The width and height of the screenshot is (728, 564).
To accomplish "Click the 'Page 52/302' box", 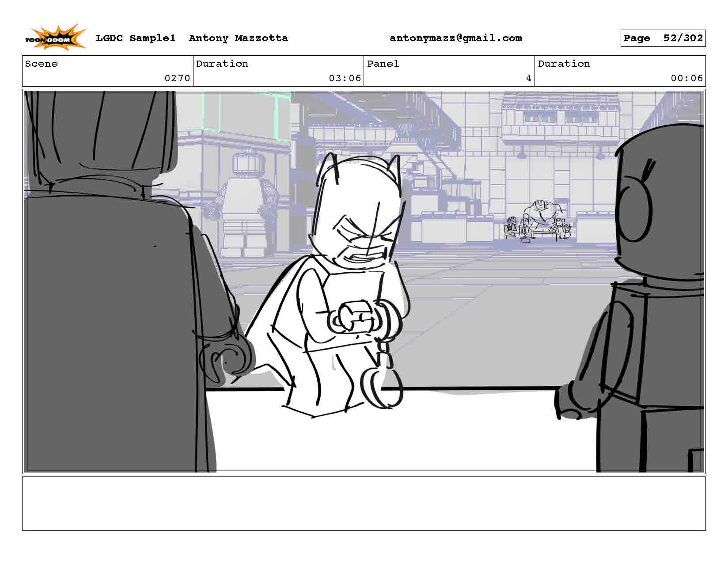I will click(x=663, y=38).
